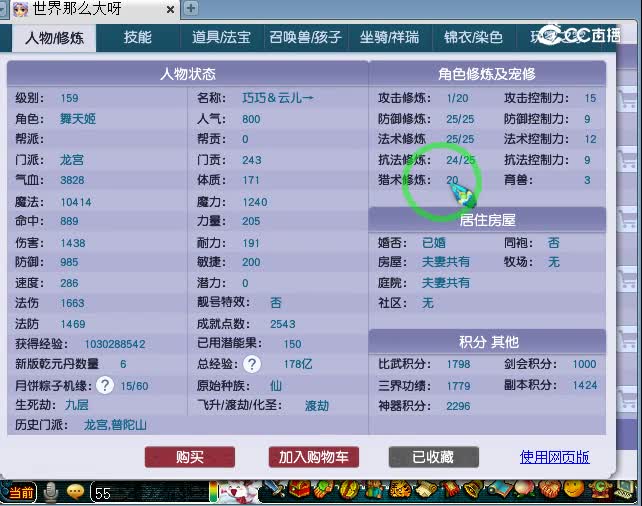Open the chat bubble icon
Viewport: 642px width, 506px height.
click(75, 492)
